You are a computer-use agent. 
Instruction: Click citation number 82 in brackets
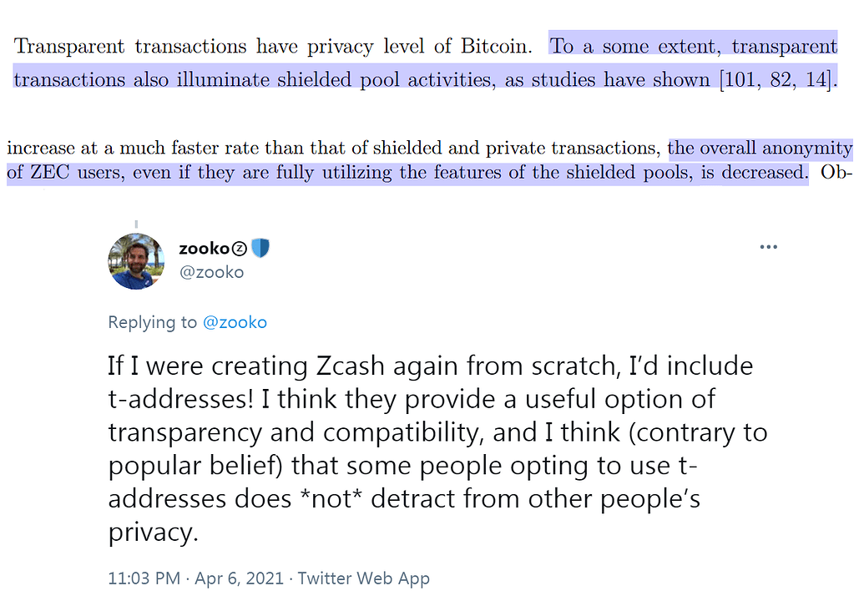[x=781, y=81]
